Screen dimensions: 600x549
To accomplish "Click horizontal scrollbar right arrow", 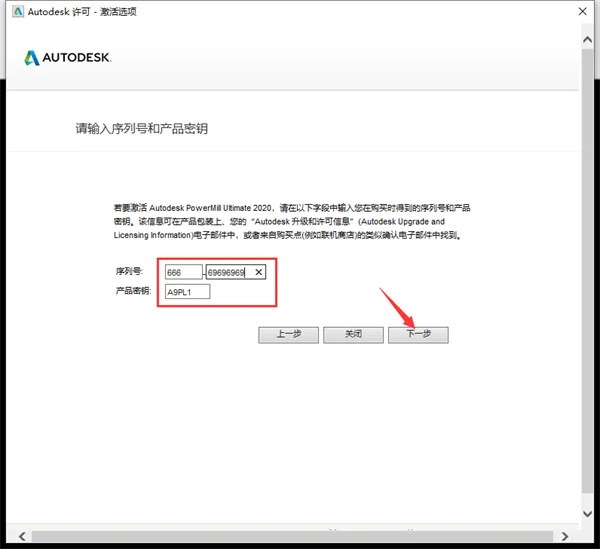I will [565, 536].
